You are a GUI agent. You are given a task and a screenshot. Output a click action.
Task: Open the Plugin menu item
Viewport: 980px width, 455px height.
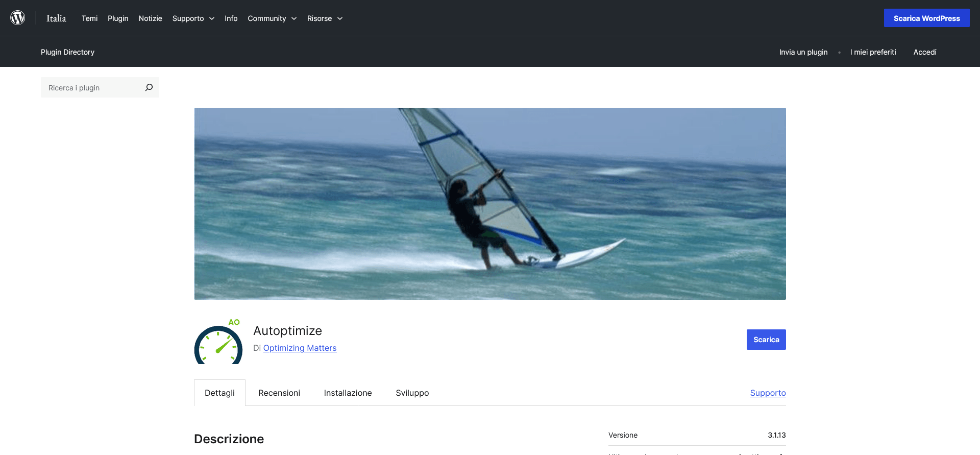point(118,18)
